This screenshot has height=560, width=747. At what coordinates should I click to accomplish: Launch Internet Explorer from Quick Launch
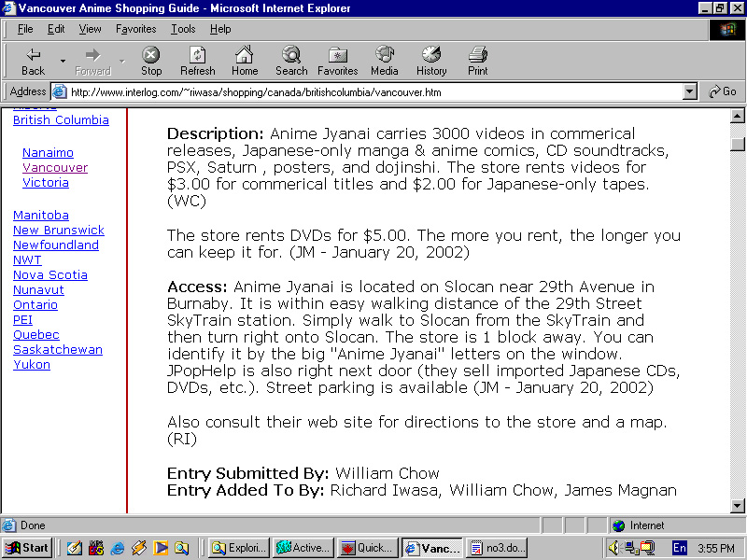[117, 549]
